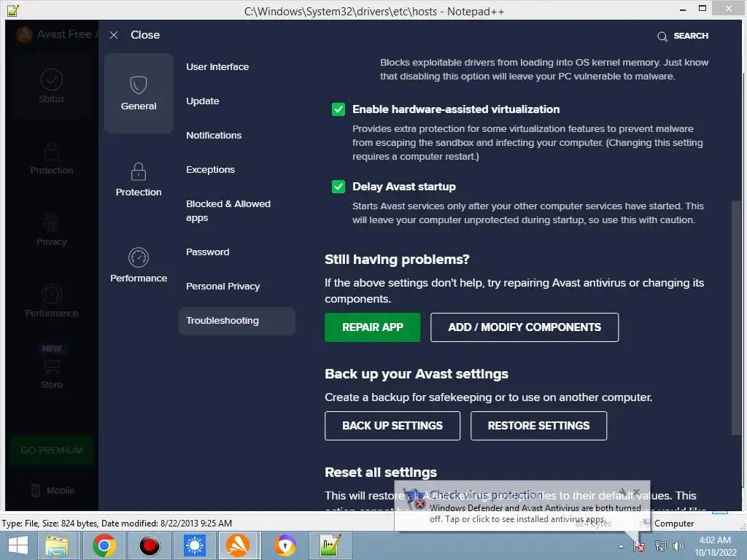The width and height of the screenshot is (747, 560).
Task: Open File Explorer from the taskbar
Action: 57,545
